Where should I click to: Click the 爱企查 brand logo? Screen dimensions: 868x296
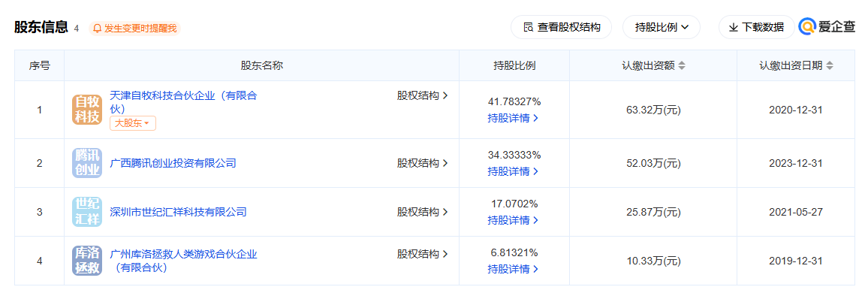pos(827,26)
